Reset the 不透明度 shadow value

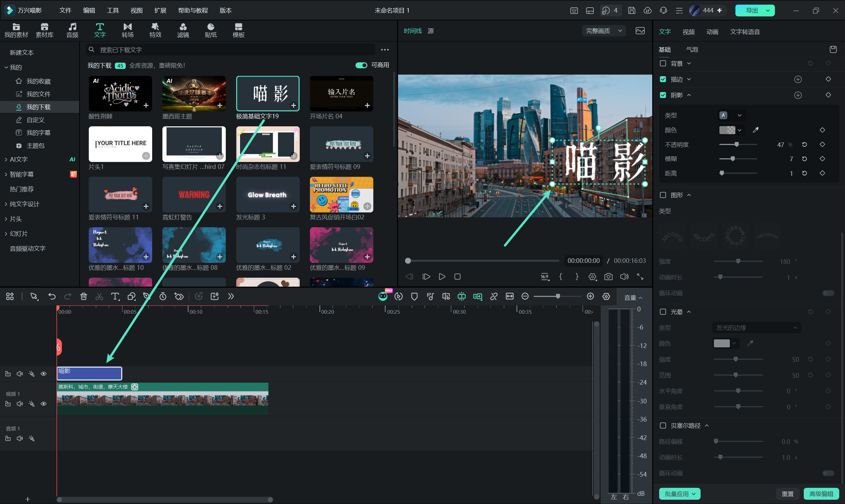pos(804,145)
